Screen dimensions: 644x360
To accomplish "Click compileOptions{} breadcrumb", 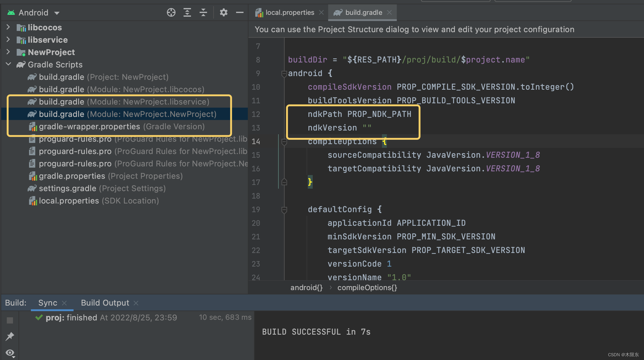I will pos(367,288).
